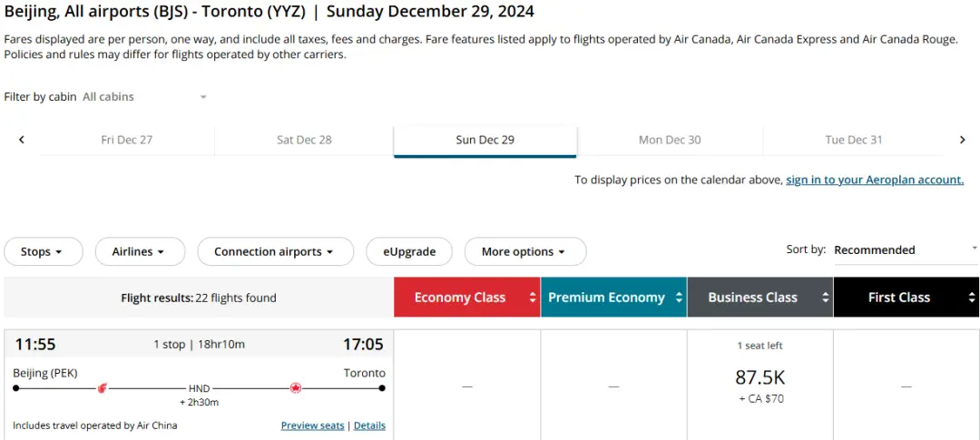Expand the Stops filter
Image resolution: width=980 pixels, height=440 pixels.
pos(43,251)
